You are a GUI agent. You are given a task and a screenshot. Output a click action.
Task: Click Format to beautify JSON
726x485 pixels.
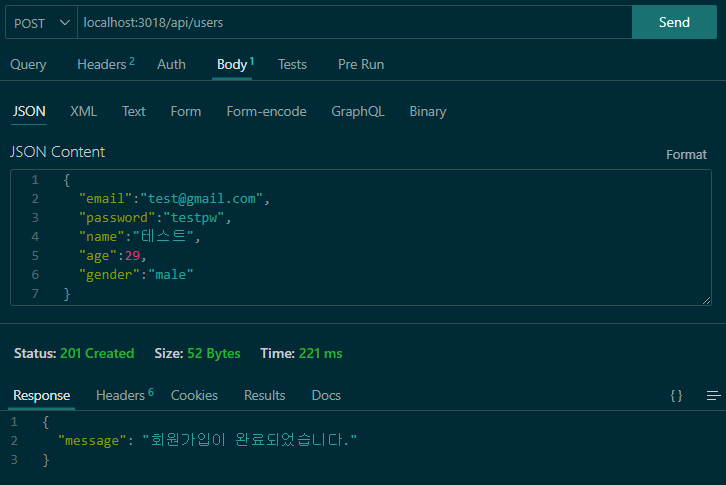(686, 154)
